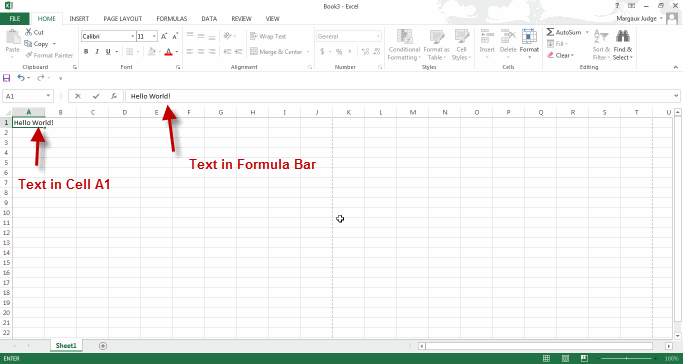This screenshot has height=364, width=683.
Task: Toggle Bold formatting
Action: click(86, 52)
